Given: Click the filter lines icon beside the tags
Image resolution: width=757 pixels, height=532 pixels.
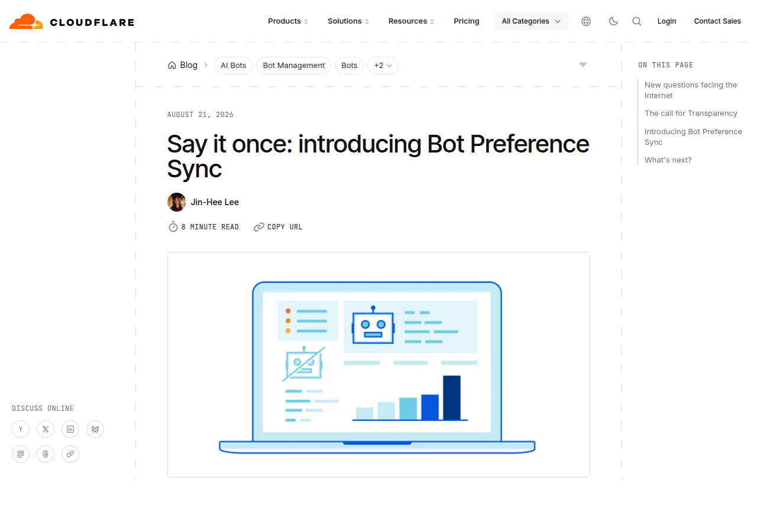Looking at the screenshot, I should click(x=583, y=65).
